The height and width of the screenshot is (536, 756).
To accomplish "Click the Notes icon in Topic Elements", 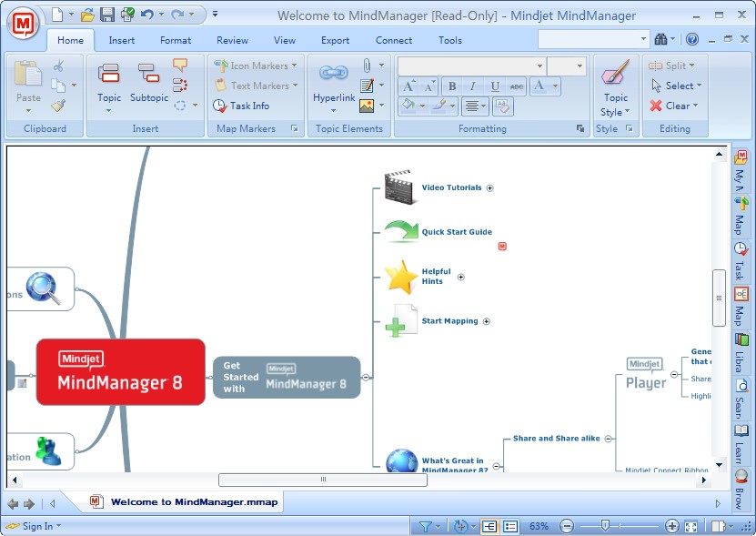I will click(367, 86).
